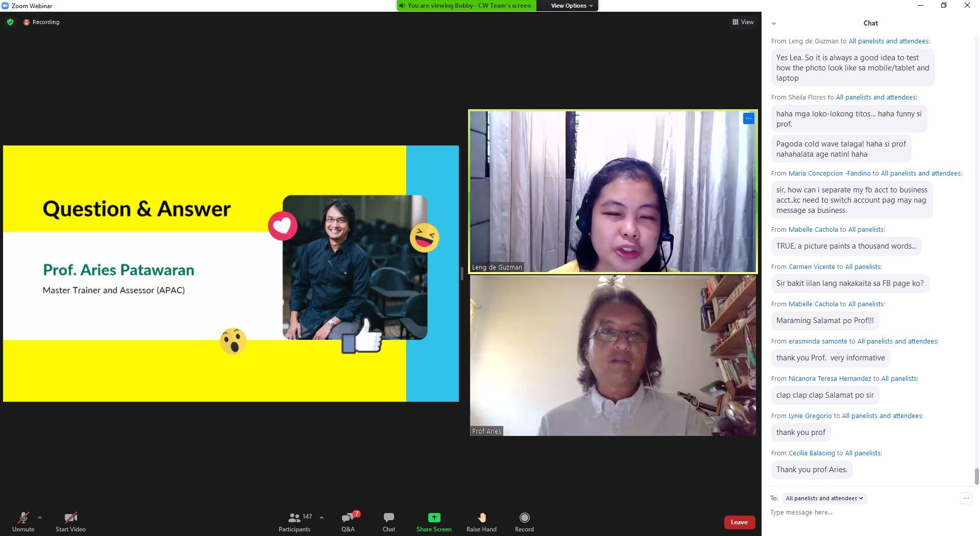Click the red Recording indicator

(x=41, y=22)
